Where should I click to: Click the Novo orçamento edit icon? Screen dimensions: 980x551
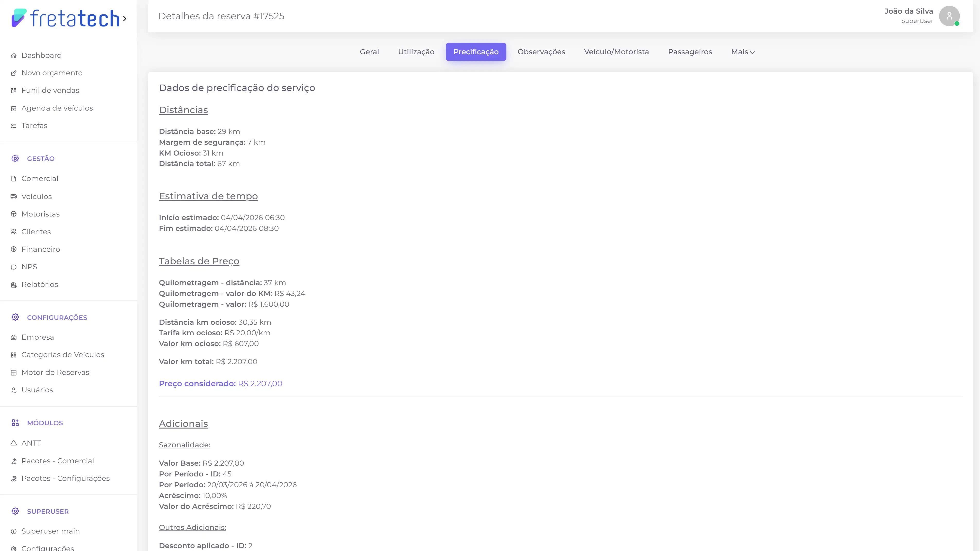[x=14, y=73]
